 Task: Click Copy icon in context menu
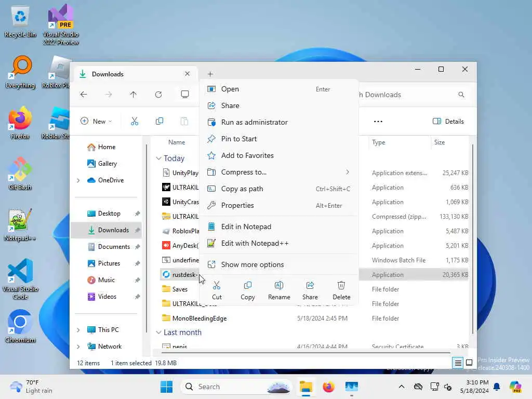click(248, 285)
